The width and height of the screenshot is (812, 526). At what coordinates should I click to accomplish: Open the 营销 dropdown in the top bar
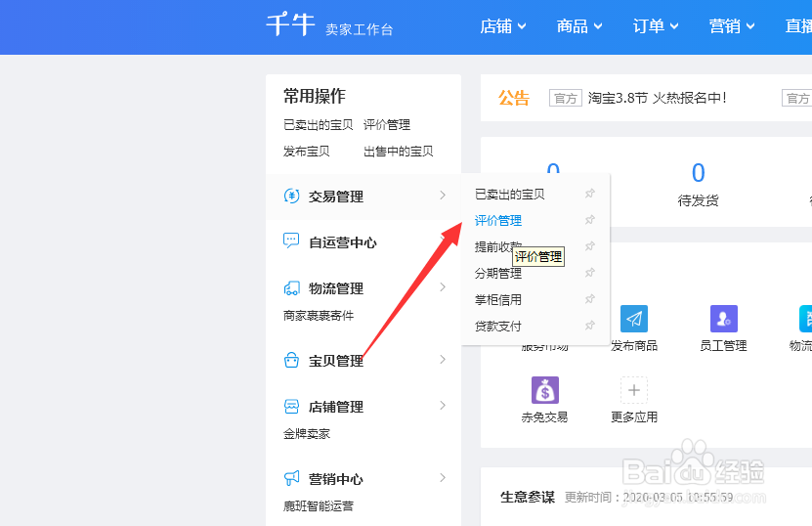[732, 26]
